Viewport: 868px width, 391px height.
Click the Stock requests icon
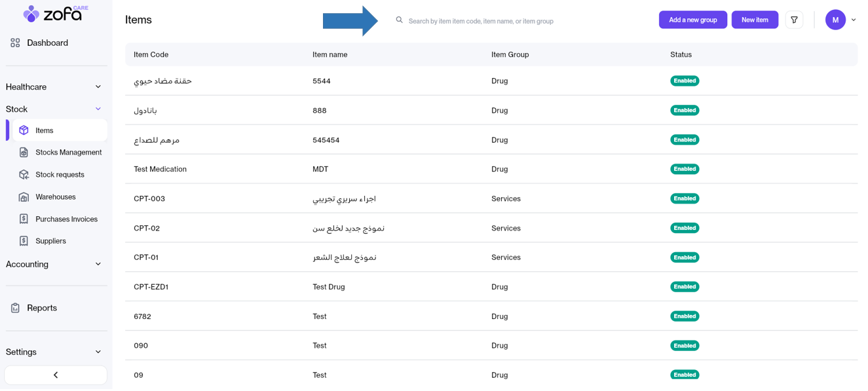click(x=24, y=175)
